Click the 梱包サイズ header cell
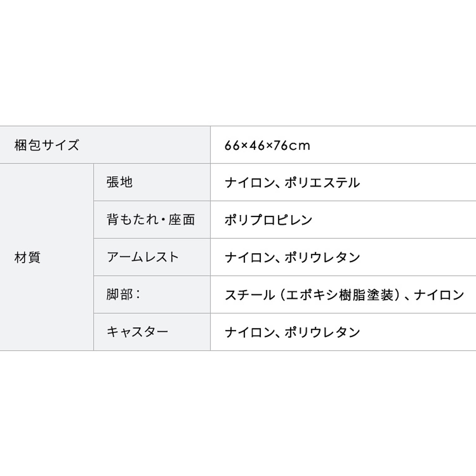Viewport: 476px width, 476px height. tap(47, 145)
